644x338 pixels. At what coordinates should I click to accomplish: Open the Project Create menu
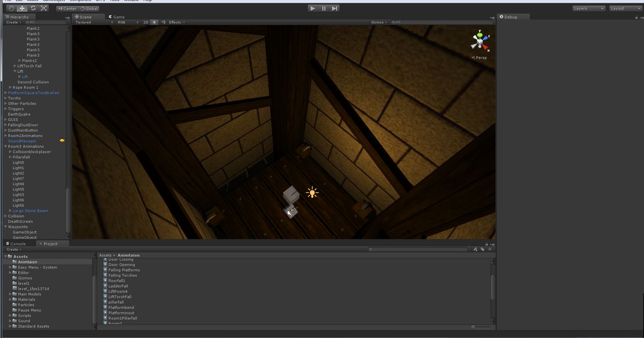(x=14, y=249)
